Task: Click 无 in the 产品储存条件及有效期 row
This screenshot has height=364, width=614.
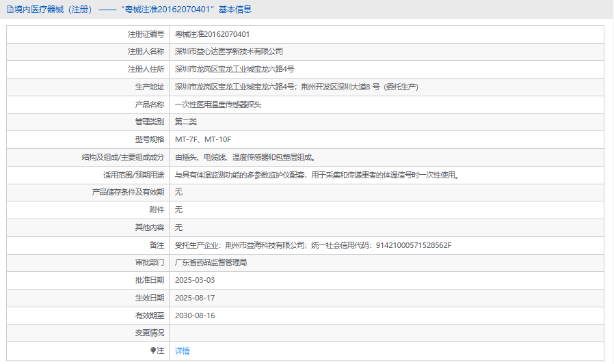Action: pyautogui.click(x=178, y=192)
